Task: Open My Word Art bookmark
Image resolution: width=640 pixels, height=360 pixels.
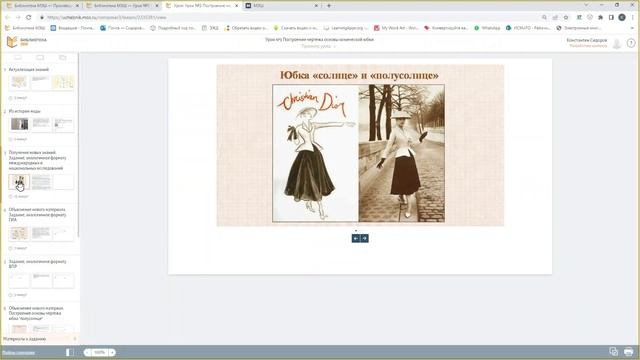Action: pyautogui.click(x=396, y=28)
